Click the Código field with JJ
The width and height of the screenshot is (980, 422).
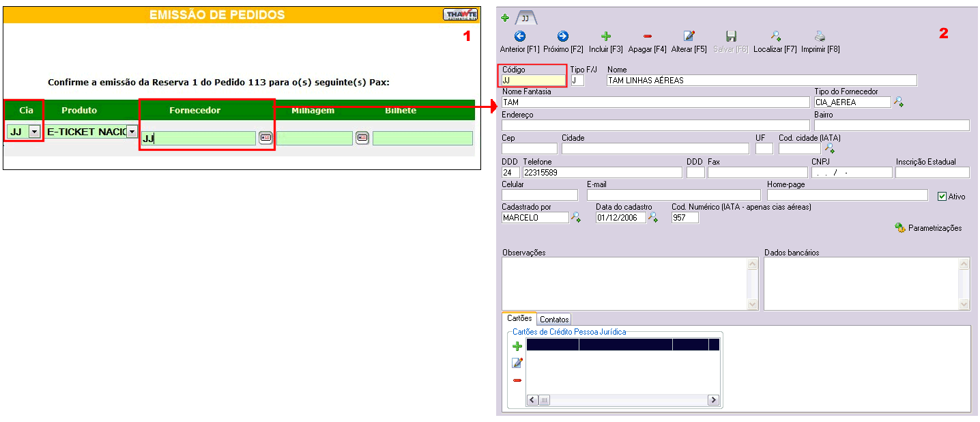[x=534, y=81]
